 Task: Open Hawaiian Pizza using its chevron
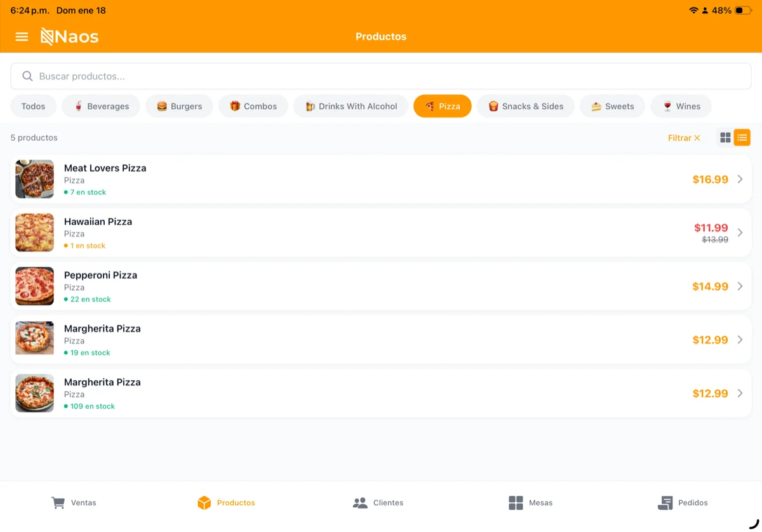pos(740,233)
